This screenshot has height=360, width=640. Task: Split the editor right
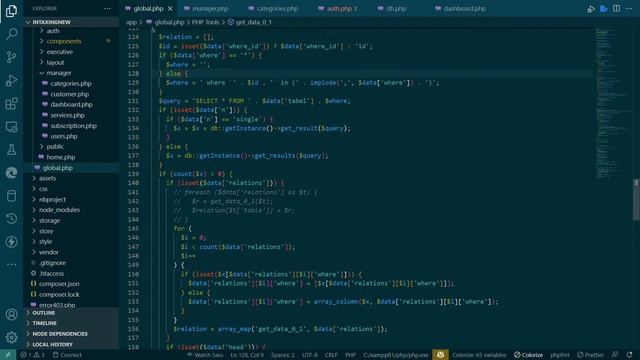(616, 9)
